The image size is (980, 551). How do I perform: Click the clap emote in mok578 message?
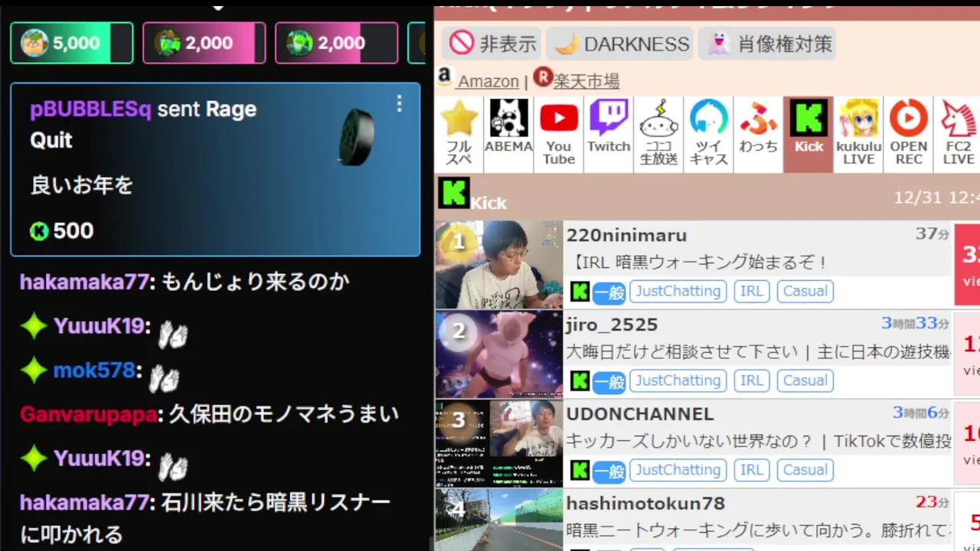click(x=164, y=378)
